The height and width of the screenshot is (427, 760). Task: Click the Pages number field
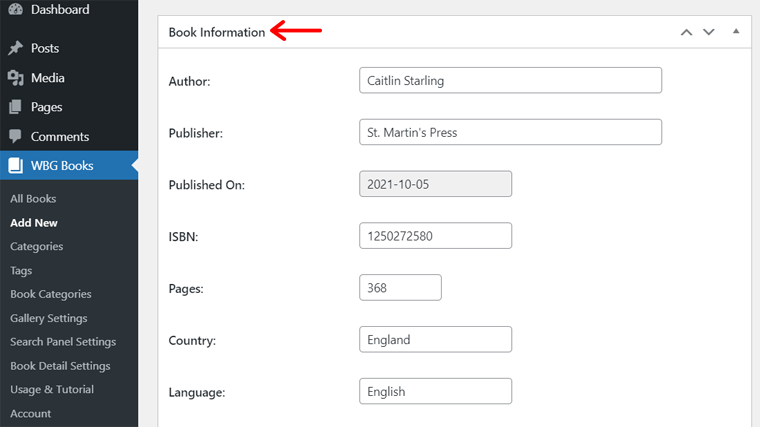400,288
